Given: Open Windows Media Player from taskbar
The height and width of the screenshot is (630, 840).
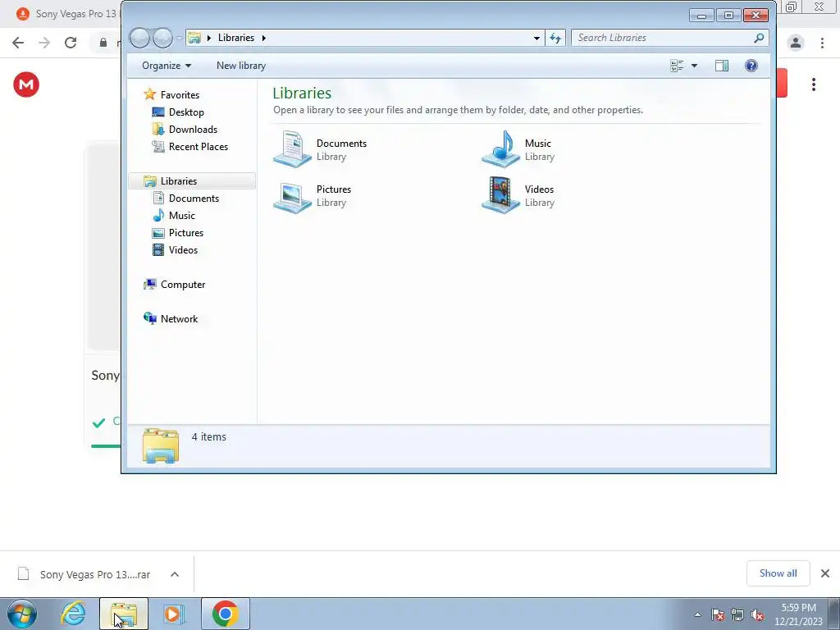Looking at the screenshot, I should point(174,614).
